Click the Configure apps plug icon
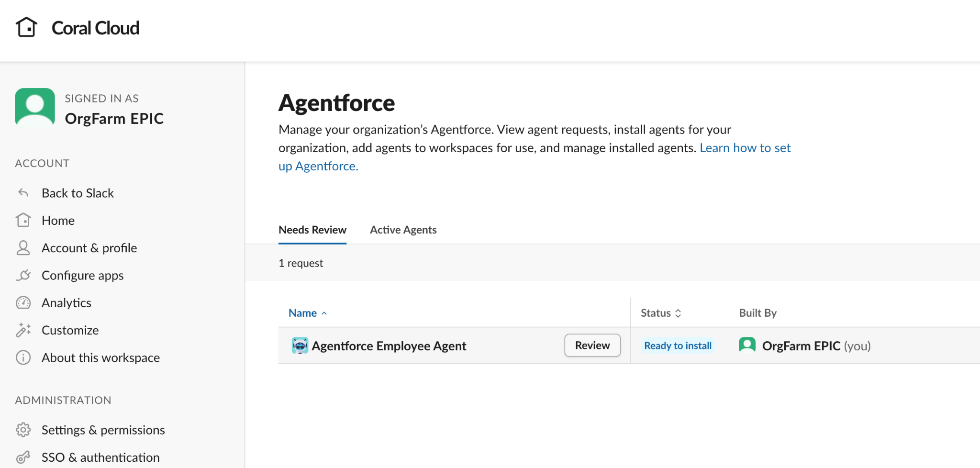Screen dimensions: 980x468 23,276
